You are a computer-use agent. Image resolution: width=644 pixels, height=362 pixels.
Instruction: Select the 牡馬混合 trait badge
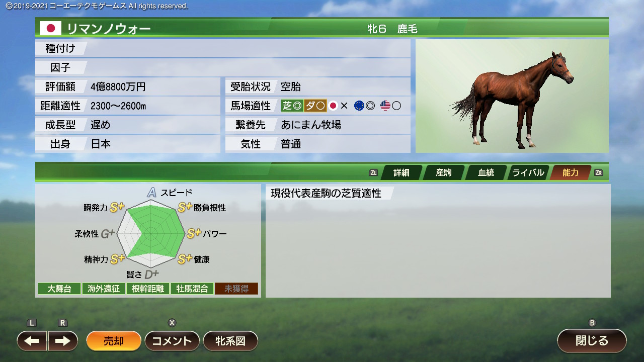pyautogui.click(x=192, y=289)
